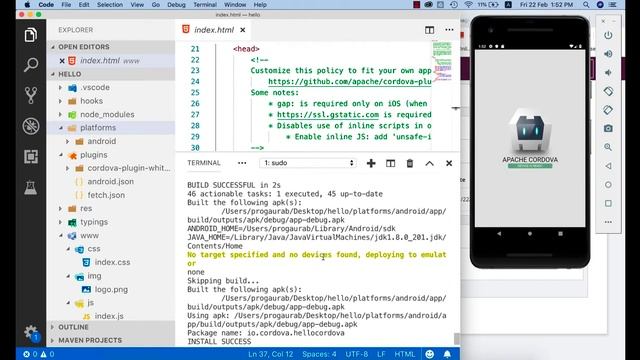Open the Selection menu

click(x=110, y=4)
